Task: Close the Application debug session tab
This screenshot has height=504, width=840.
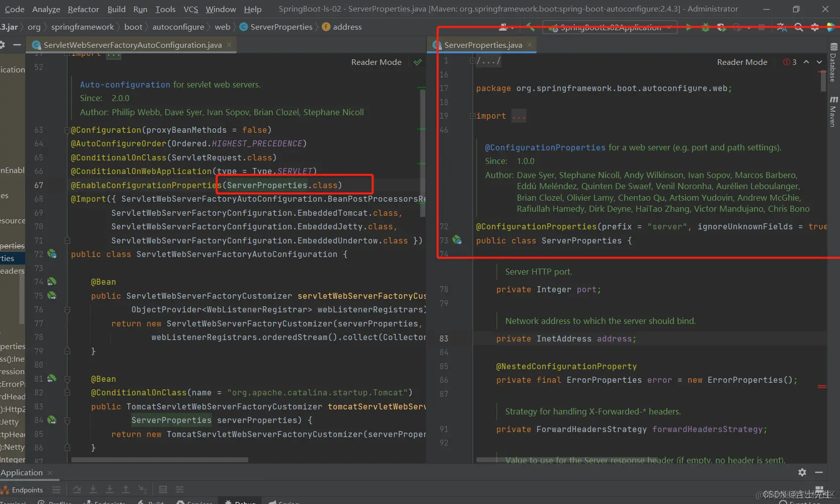Action: coord(50,473)
